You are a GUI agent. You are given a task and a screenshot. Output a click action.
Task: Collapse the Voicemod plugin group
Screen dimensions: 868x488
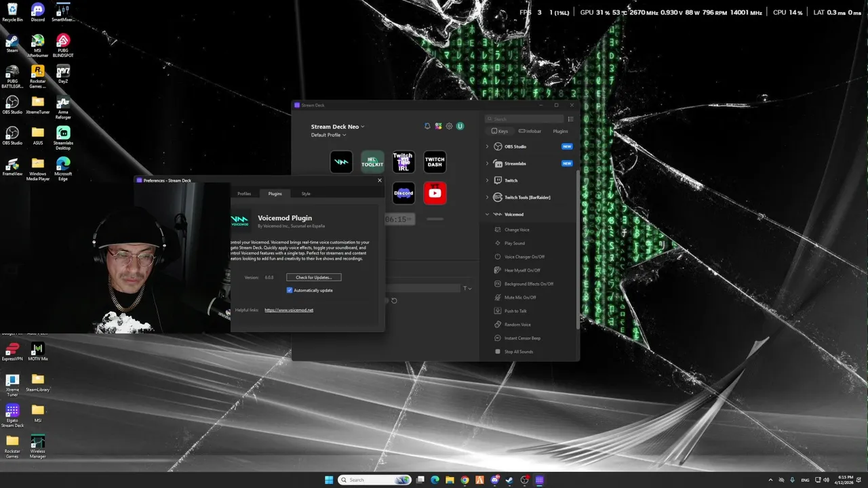click(487, 214)
